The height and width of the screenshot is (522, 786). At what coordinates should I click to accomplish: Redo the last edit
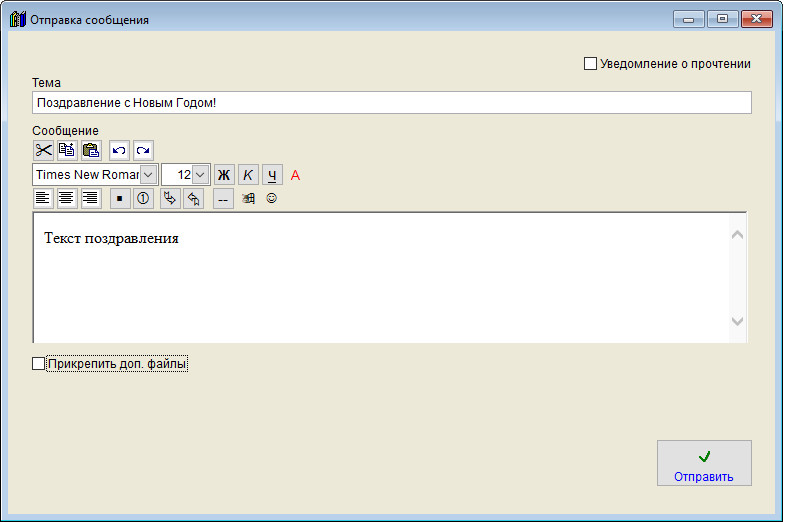click(x=143, y=150)
